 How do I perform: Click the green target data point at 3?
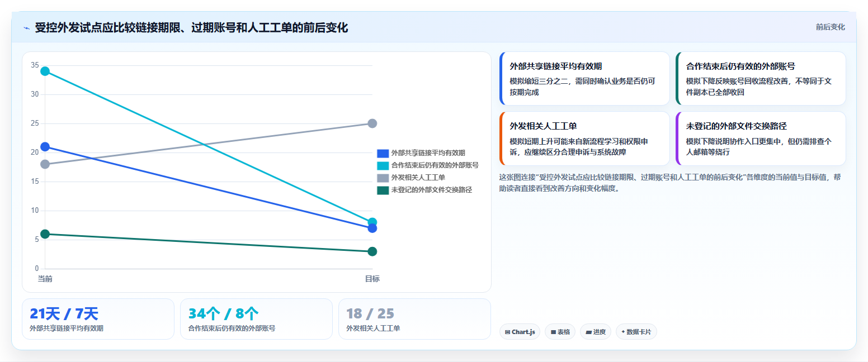372,251
